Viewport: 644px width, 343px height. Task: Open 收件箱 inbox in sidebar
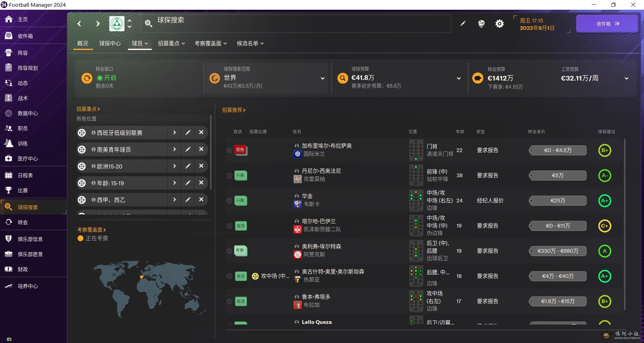[34, 36]
